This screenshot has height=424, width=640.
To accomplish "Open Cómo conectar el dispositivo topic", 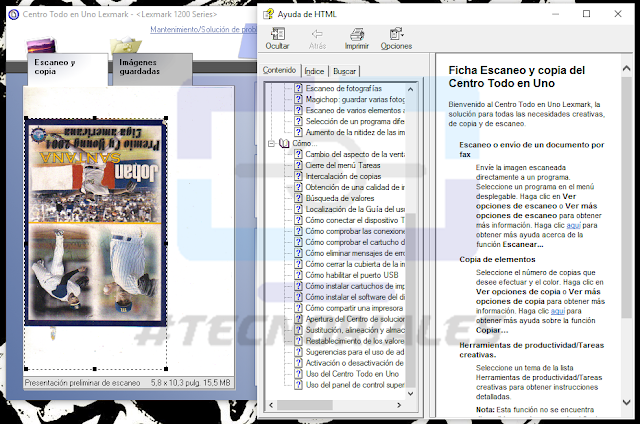I will pos(355,220).
